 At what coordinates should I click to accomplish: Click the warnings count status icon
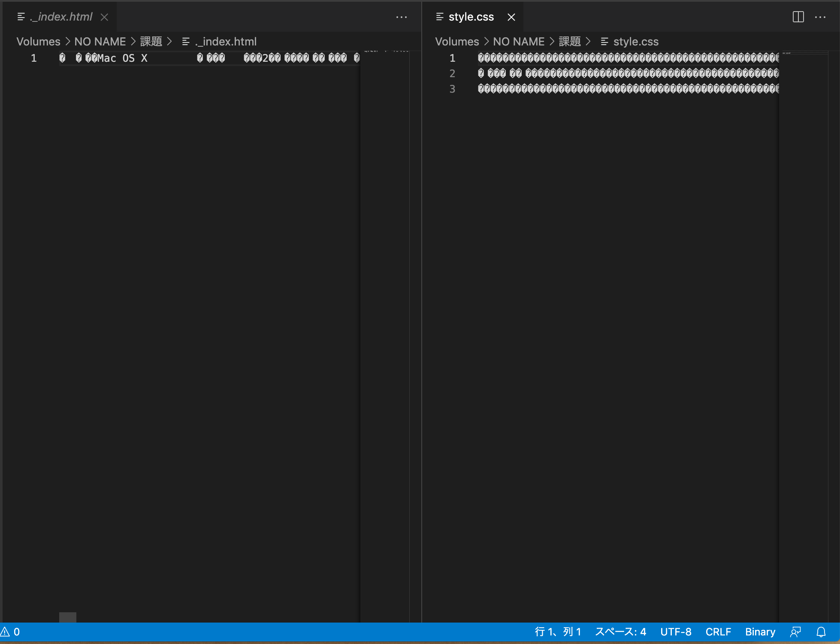[10, 632]
